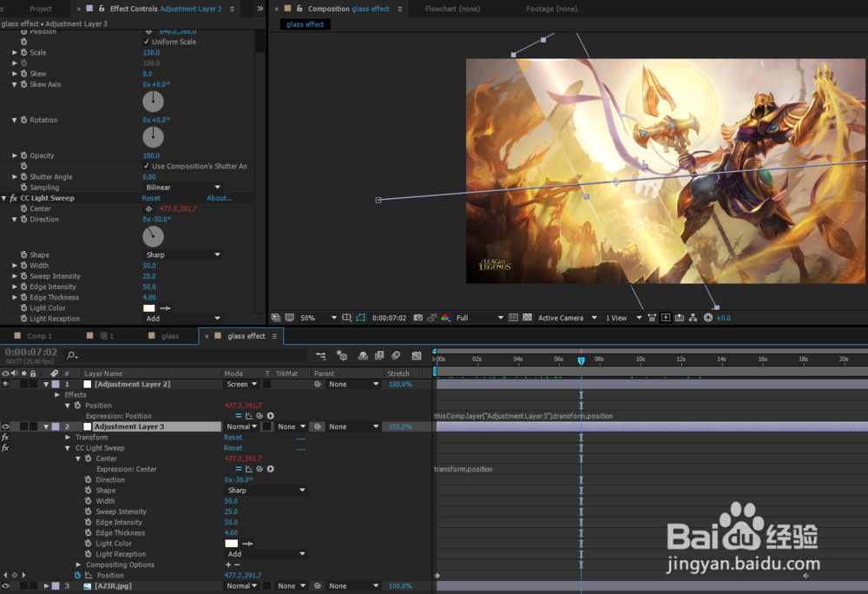
Task: Toggle Draft 3D icon in timeline header
Action: click(342, 355)
